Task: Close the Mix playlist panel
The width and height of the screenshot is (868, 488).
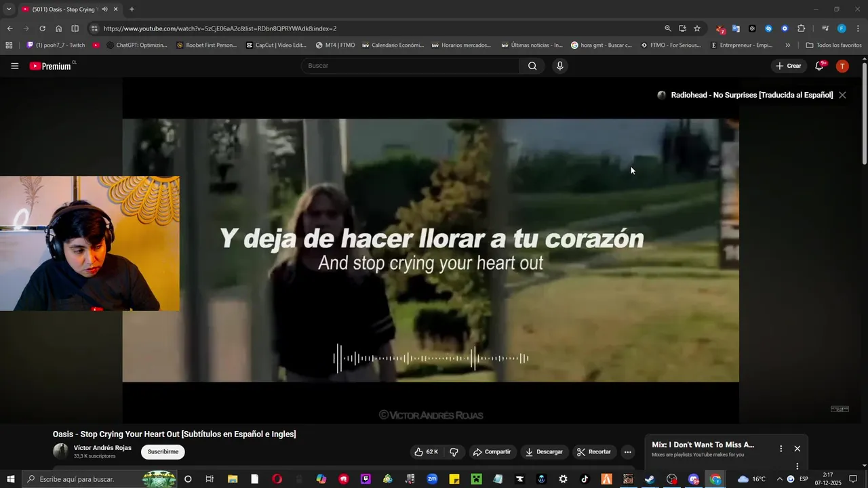Action: [x=797, y=449]
